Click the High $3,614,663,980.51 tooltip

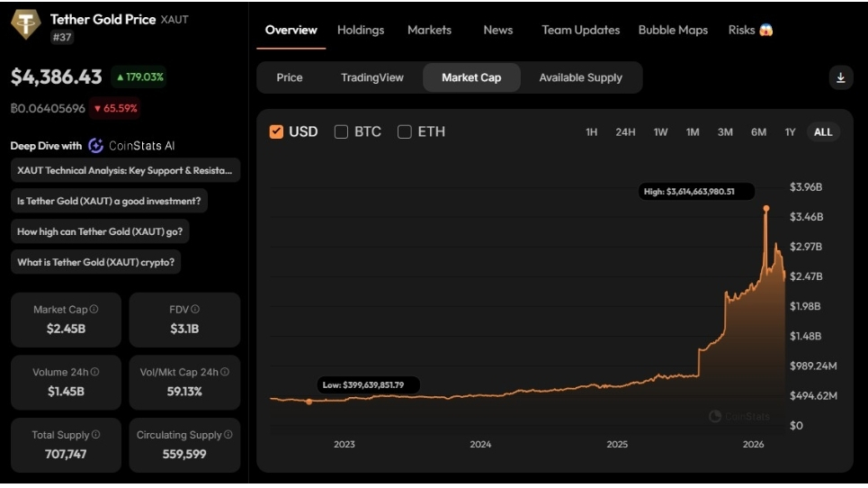[x=696, y=191]
